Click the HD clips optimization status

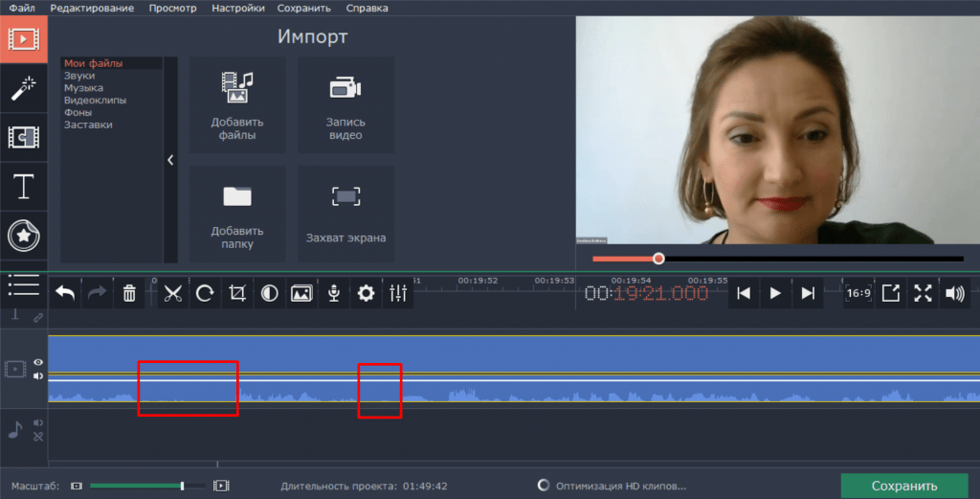(x=612, y=486)
